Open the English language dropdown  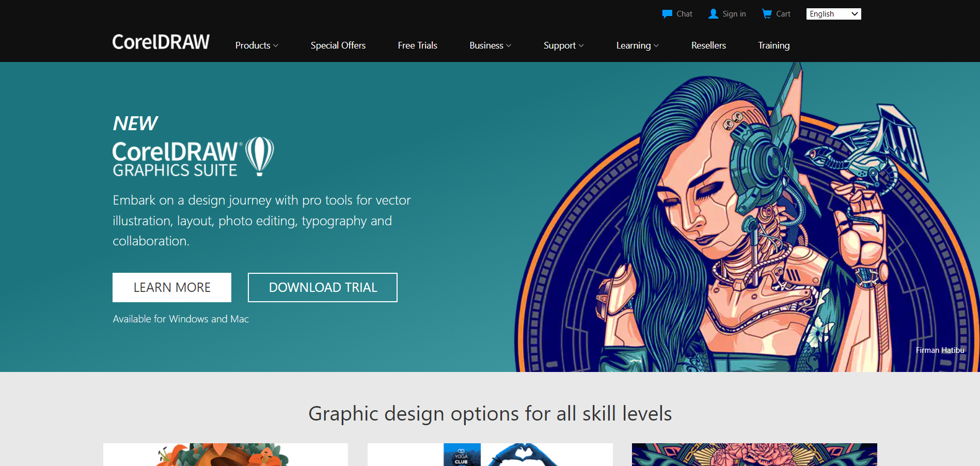[x=833, y=14]
